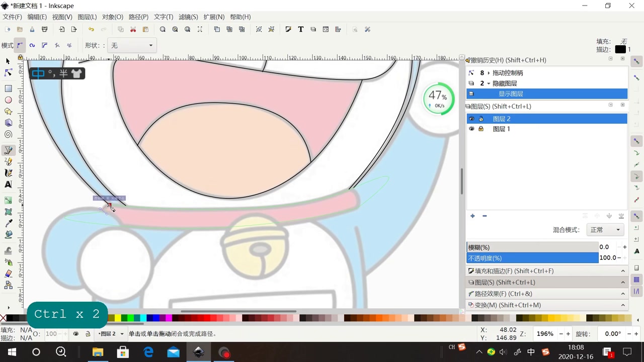644x362 pixels.
Task: Select the Gradient tool
Action: coord(8,200)
